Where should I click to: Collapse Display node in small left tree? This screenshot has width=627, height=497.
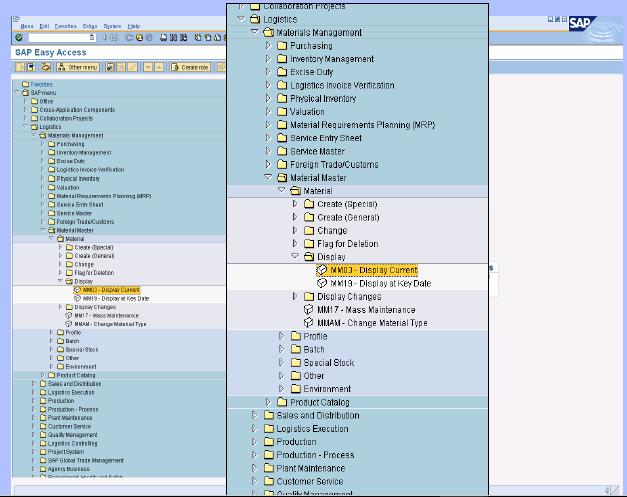coord(60,281)
